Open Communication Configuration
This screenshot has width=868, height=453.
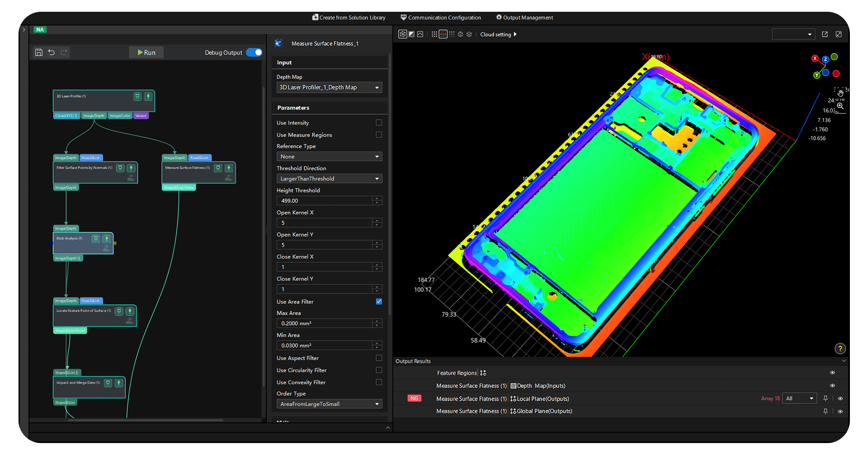tap(440, 17)
